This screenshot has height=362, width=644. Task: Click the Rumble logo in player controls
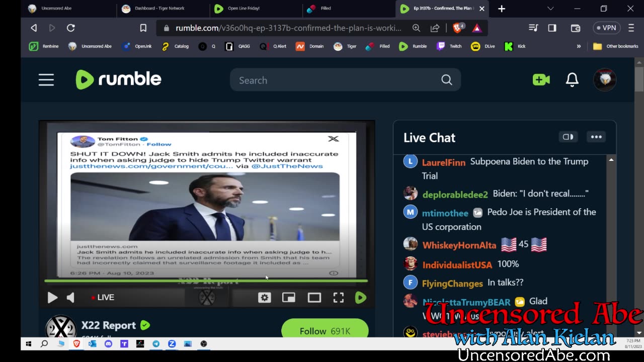coord(361,298)
